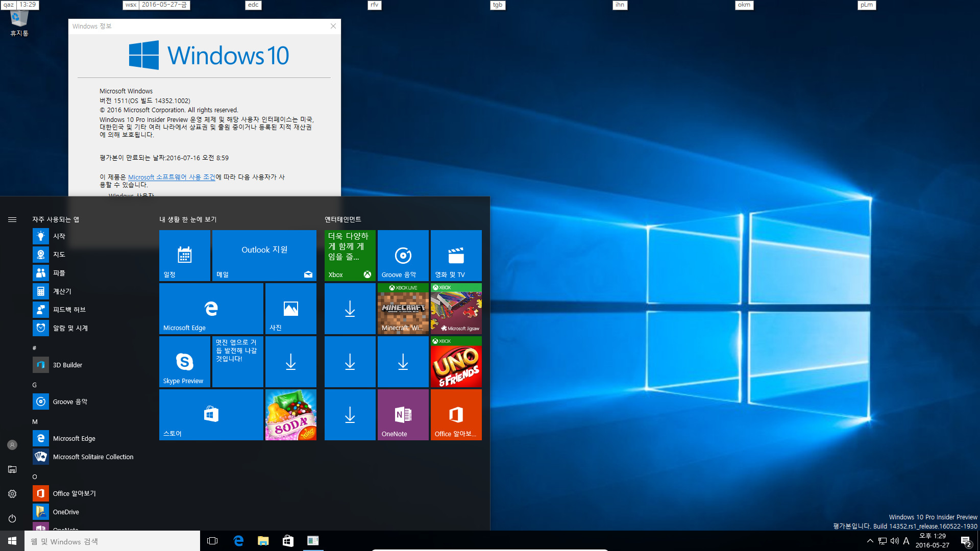Open the OneNote tile
980x551 pixels.
[403, 415]
